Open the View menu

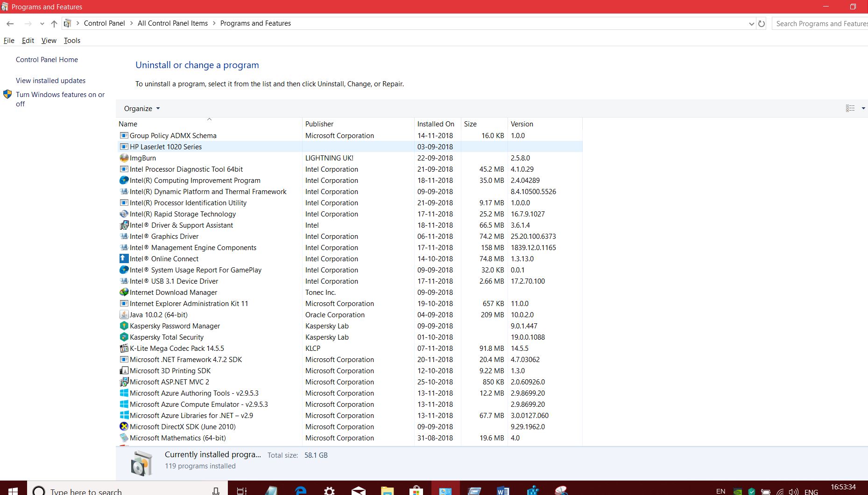(x=49, y=41)
